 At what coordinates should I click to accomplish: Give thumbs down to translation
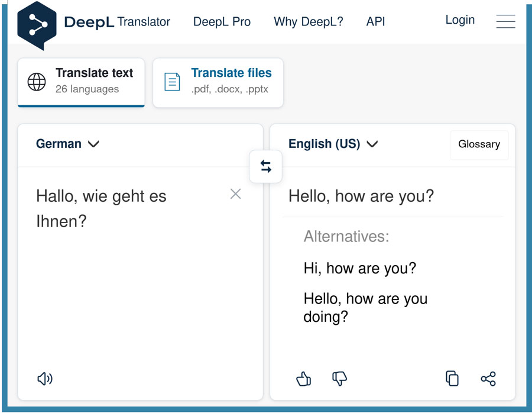coord(339,379)
